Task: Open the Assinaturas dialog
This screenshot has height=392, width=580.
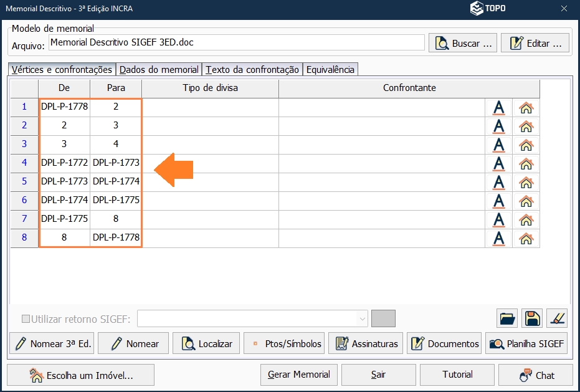Action: coord(366,343)
